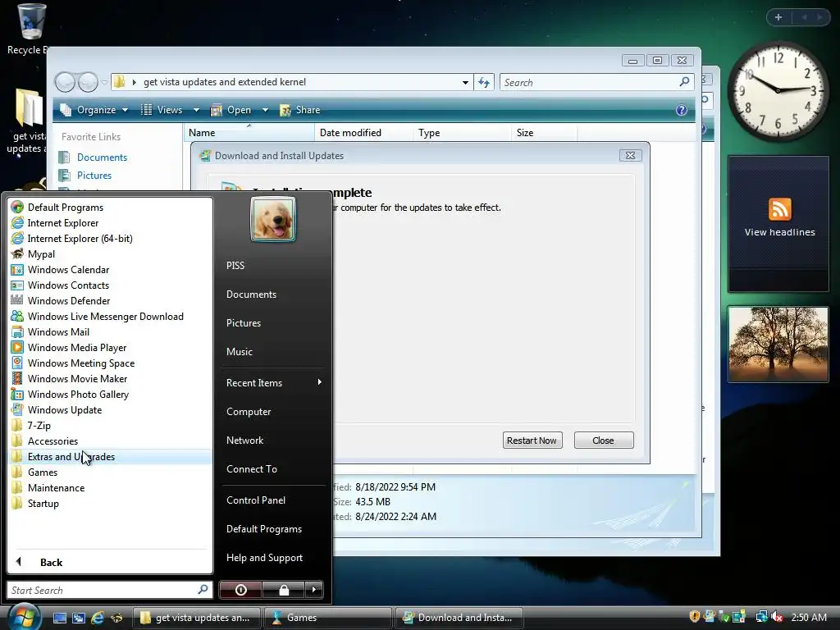Sort by Date modified column
The image size is (840, 630).
pos(363,132)
